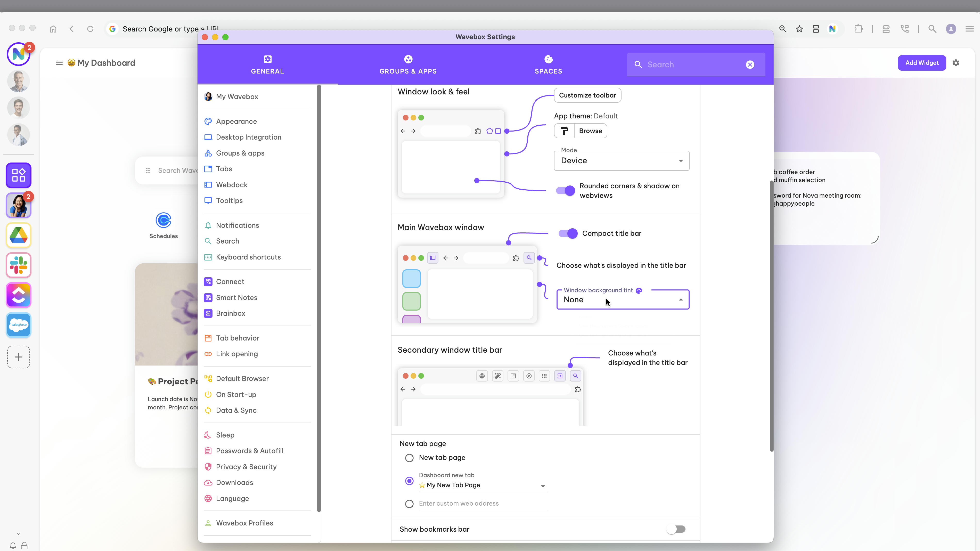Toggle rounded corners & shadow on webviews
The height and width of the screenshot is (551, 980).
(565, 191)
